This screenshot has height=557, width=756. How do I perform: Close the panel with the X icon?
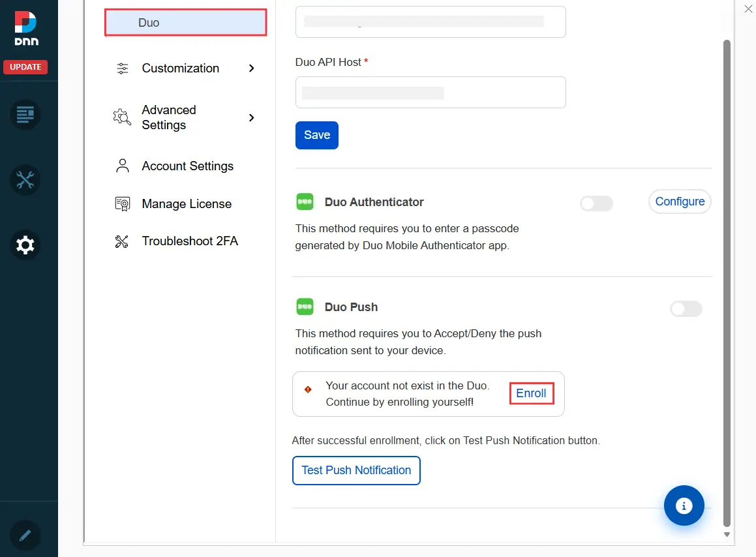coord(748,8)
